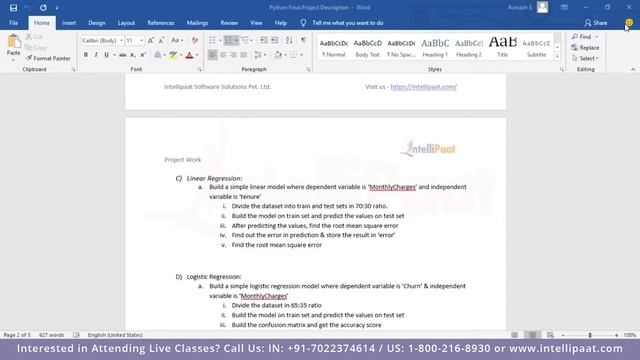640x360 pixels.
Task: Click the Zoom In plus button
Action: point(616,335)
